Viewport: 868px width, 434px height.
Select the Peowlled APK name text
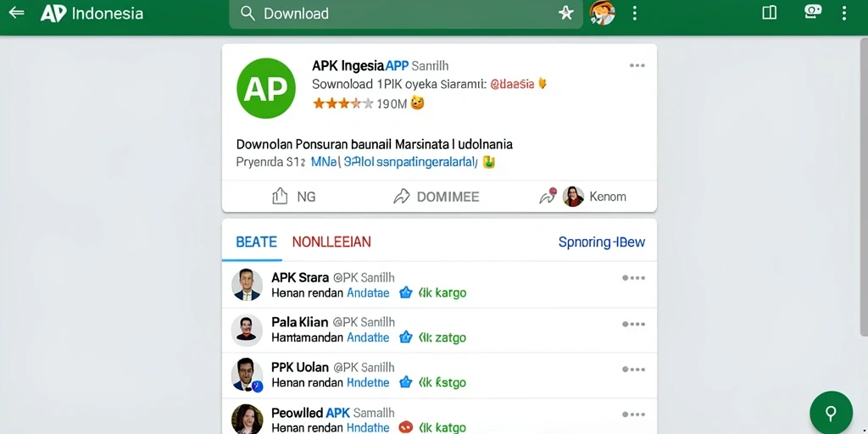tap(310, 413)
